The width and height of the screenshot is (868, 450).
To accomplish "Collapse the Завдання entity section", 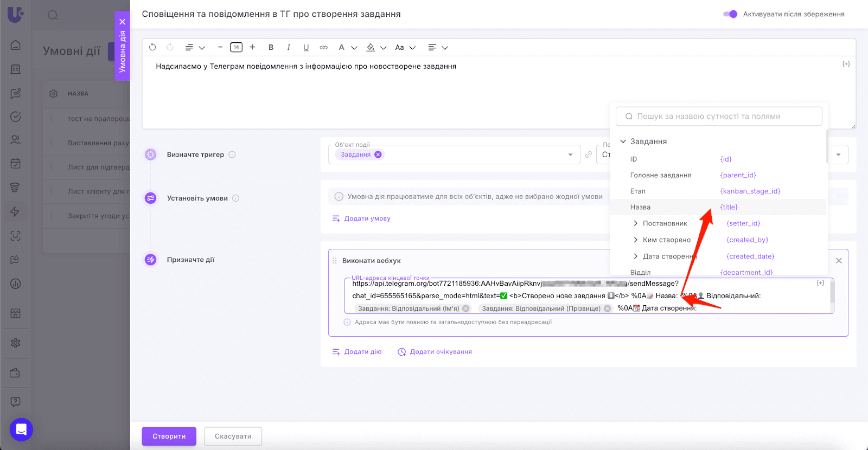I will pos(623,142).
